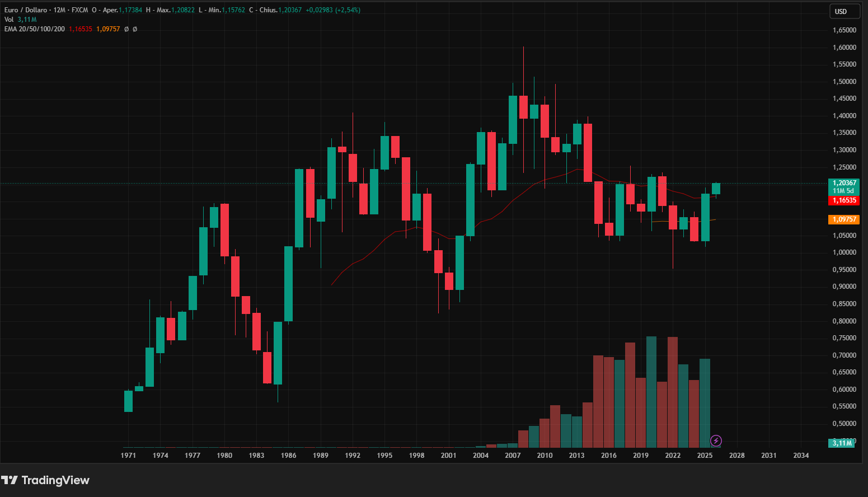Viewport: 868px width, 497px height.
Task: Click the 0,55000 price axis label
Action: [844, 406]
